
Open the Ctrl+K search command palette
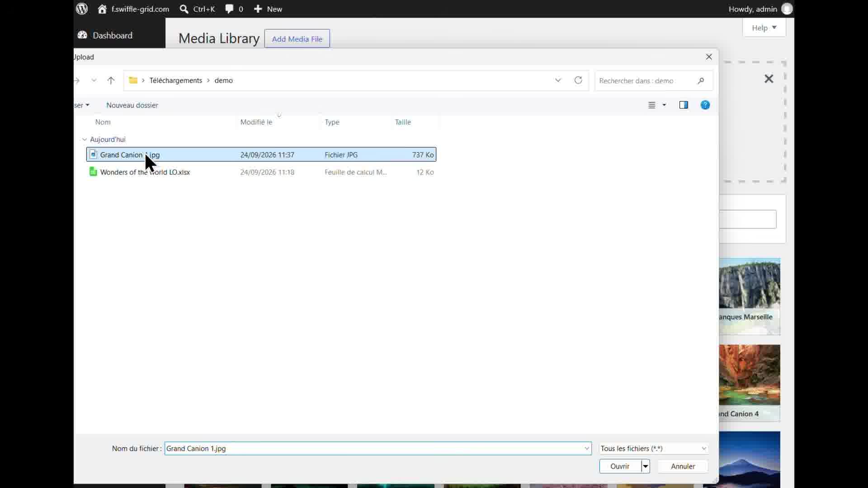[x=198, y=9]
